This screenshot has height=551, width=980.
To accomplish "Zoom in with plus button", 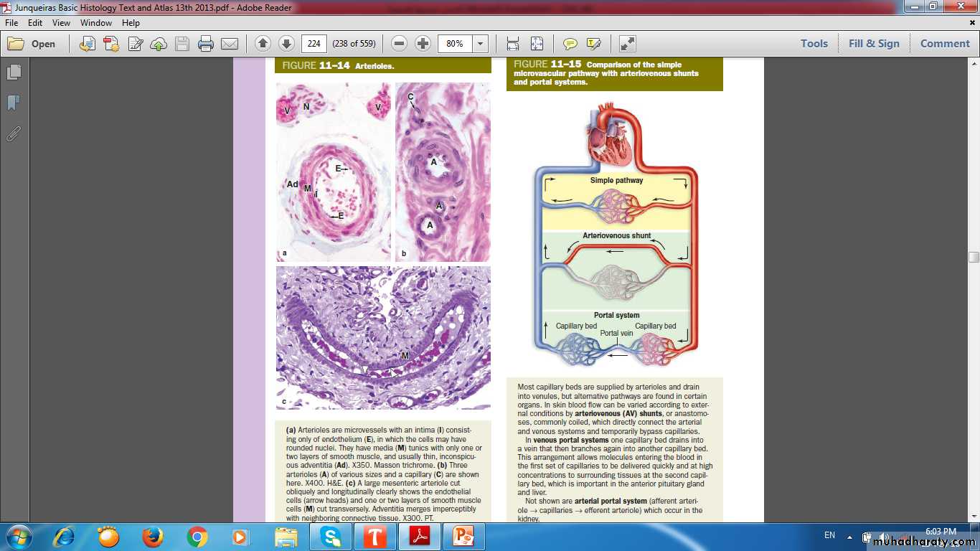I will click(x=423, y=44).
